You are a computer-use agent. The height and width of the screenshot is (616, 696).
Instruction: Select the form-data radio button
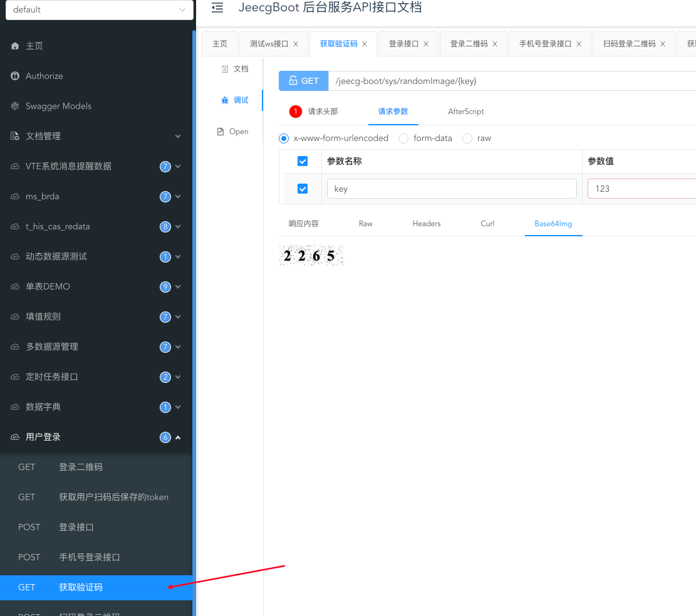403,138
